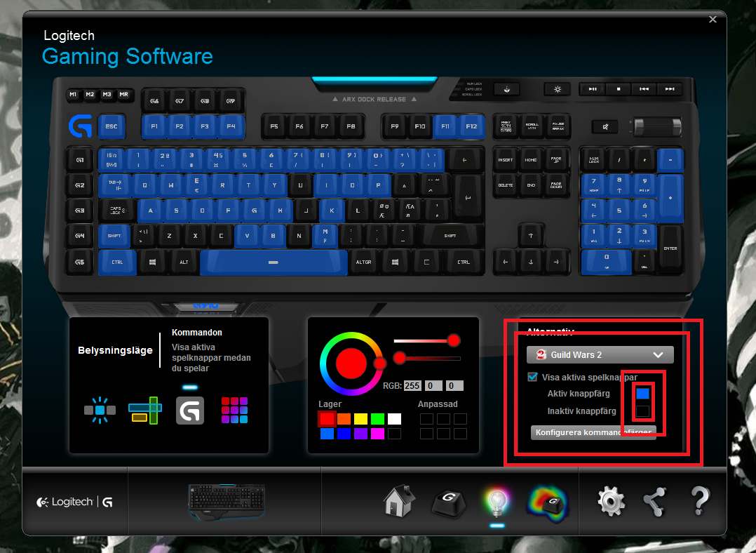Screen dimensions: 756x553
Task: Select the effects lighting mode grid icon
Action: (234, 410)
